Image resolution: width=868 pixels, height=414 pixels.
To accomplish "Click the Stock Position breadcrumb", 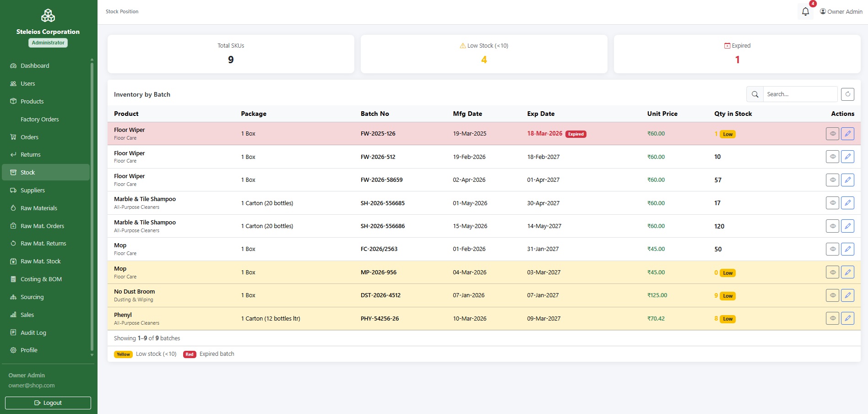I will point(122,11).
